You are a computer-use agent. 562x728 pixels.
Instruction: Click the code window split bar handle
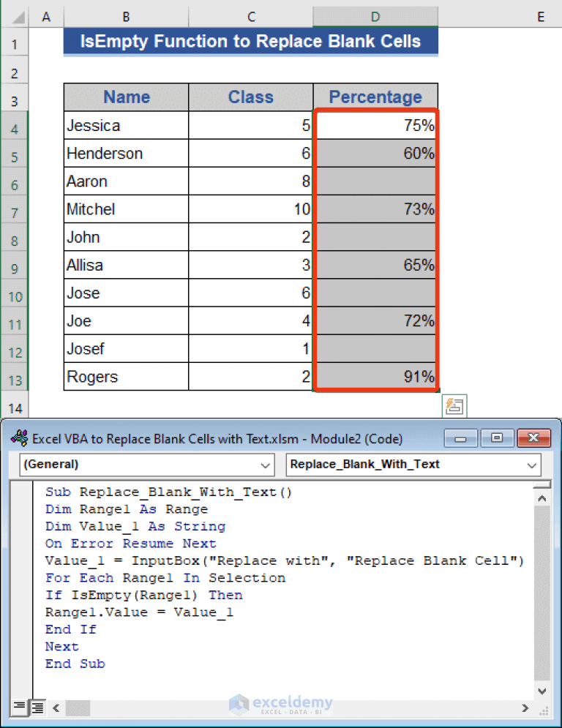[542, 484]
